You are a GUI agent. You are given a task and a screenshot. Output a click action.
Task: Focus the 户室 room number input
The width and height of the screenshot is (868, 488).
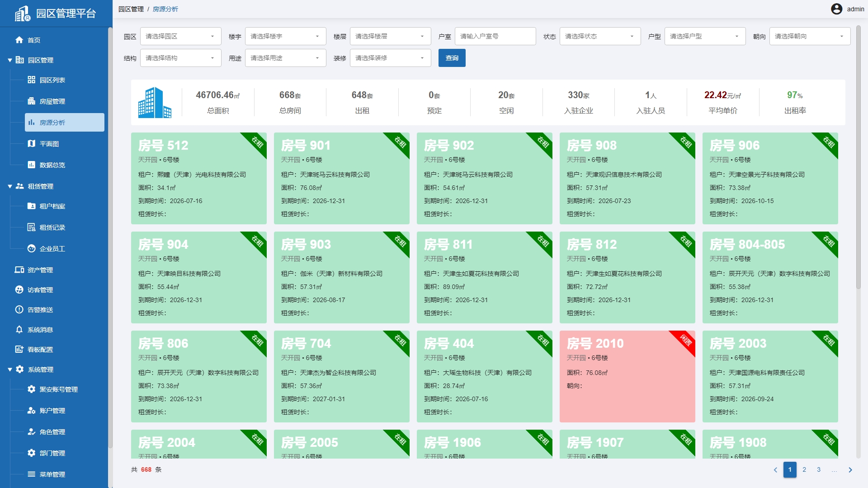pos(495,36)
